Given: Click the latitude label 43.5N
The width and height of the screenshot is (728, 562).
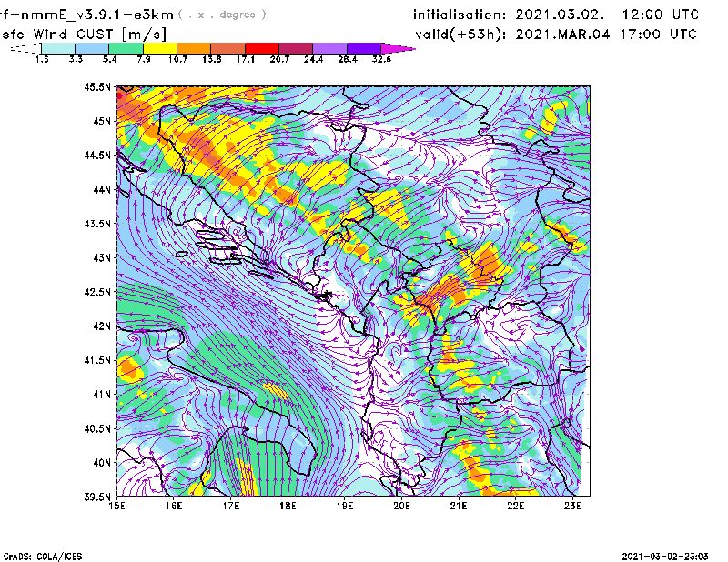Looking at the screenshot, I should [x=97, y=224].
